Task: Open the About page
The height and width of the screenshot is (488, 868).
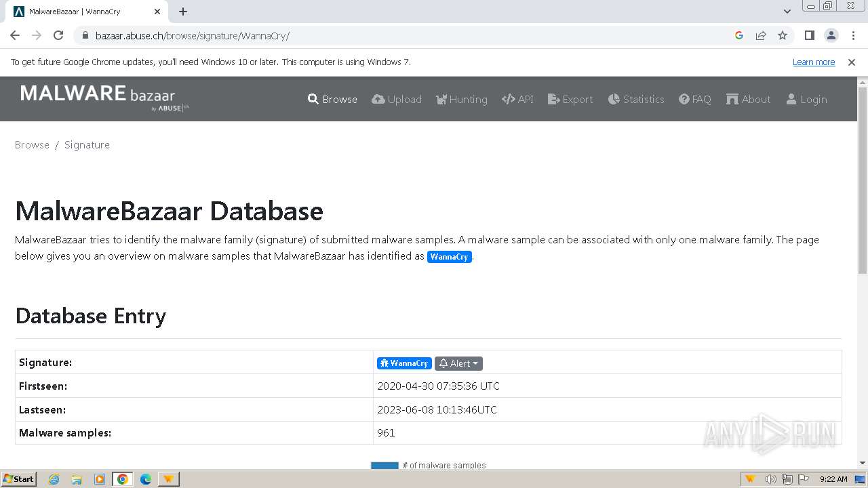Action: pos(749,99)
